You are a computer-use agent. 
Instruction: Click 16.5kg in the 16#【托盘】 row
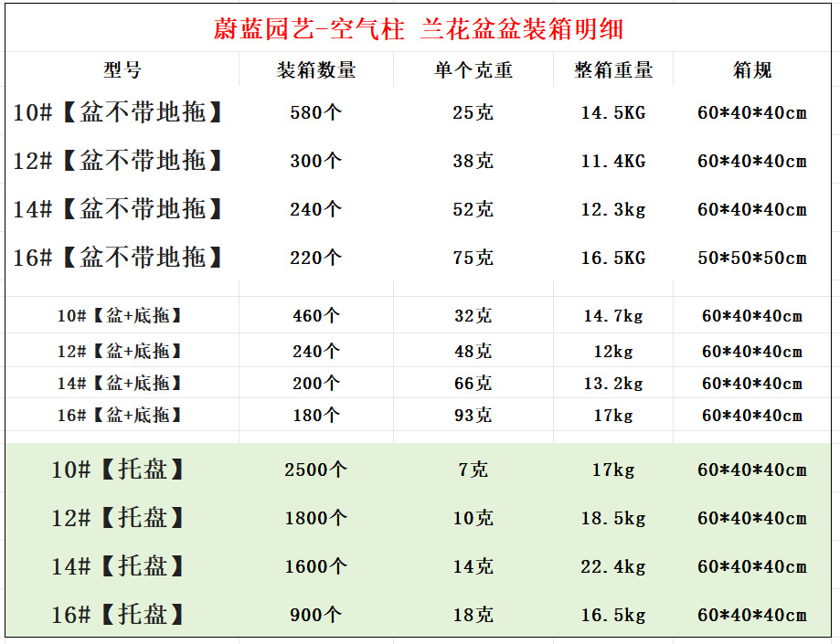tap(613, 615)
